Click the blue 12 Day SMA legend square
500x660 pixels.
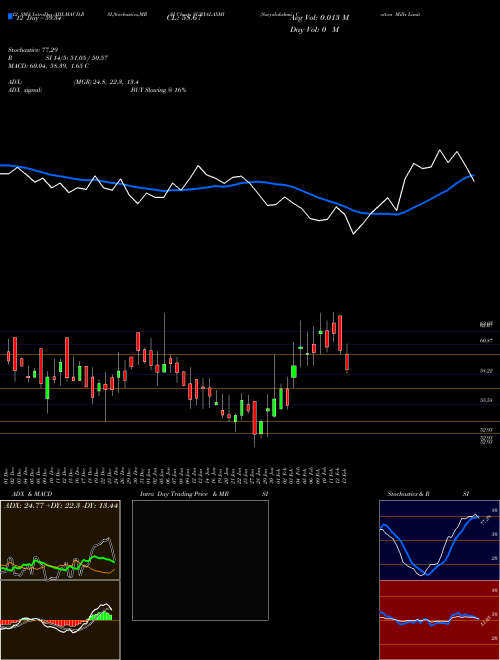pos(11,17)
